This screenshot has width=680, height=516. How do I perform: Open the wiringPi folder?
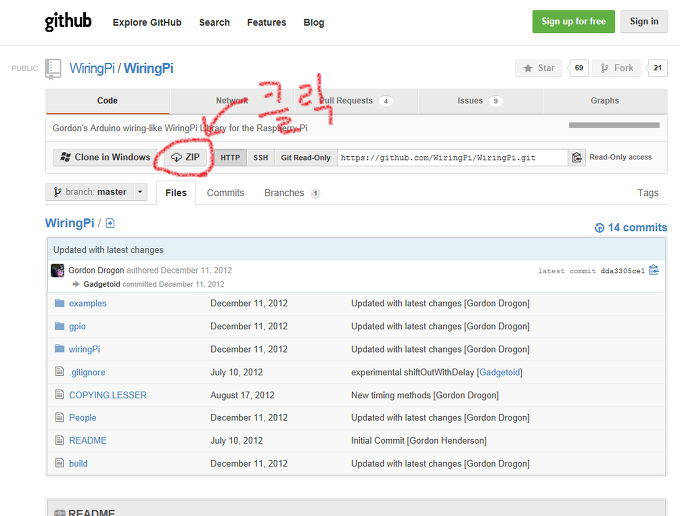(85, 349)
